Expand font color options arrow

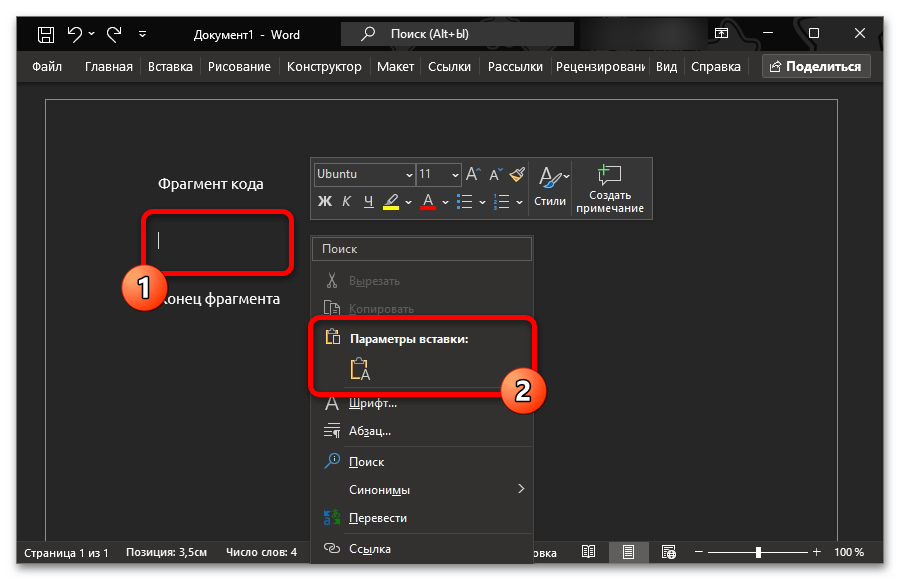[445, 202]
